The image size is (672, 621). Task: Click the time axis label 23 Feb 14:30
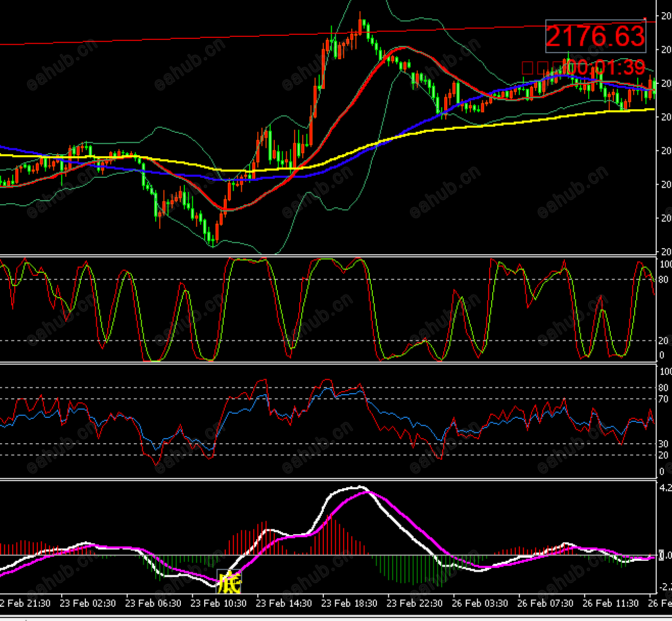coord(284,603)
